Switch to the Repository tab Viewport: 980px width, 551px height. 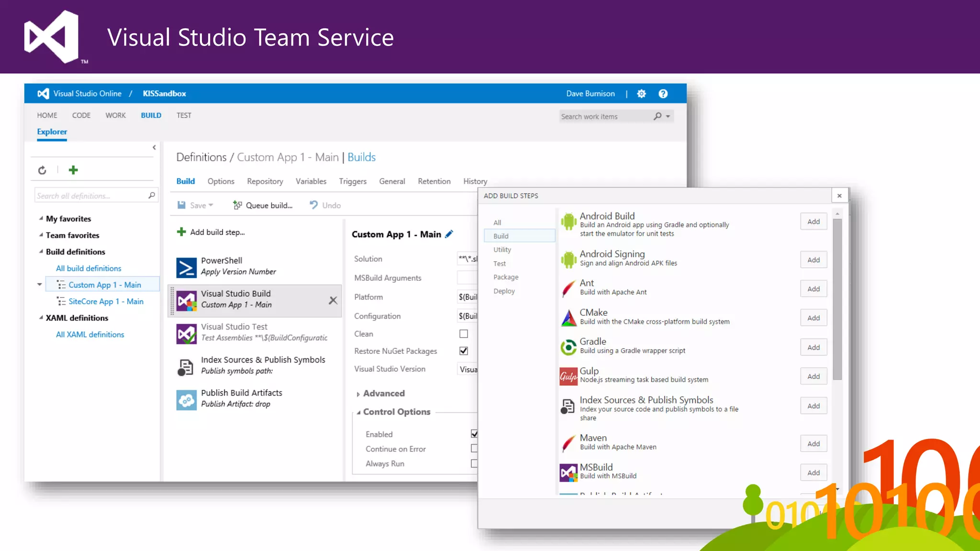point(265,181)
